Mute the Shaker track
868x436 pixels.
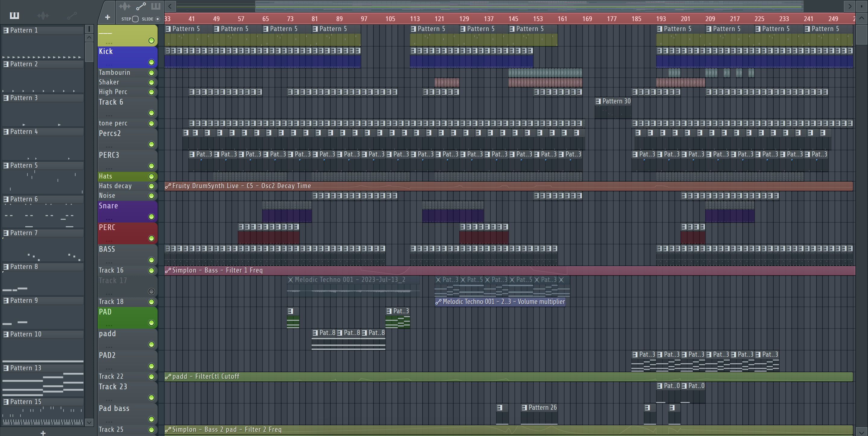coord(151,82)
